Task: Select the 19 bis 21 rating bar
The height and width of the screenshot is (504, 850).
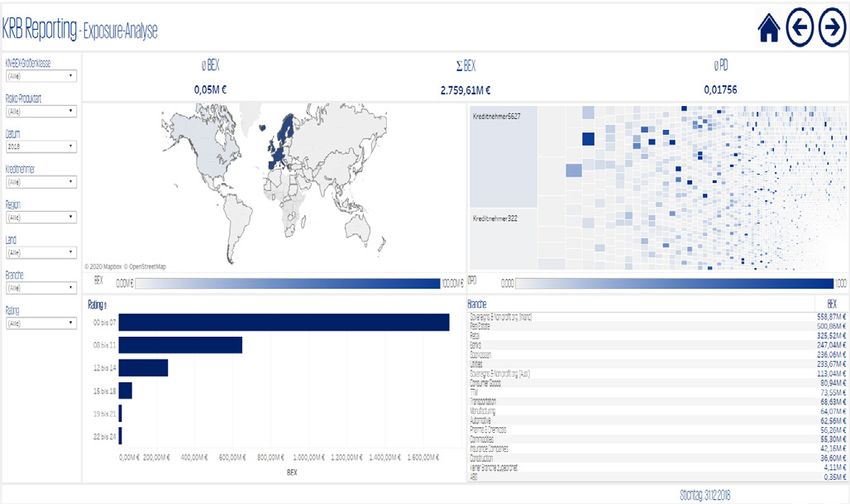Action: tap(120, 413)
